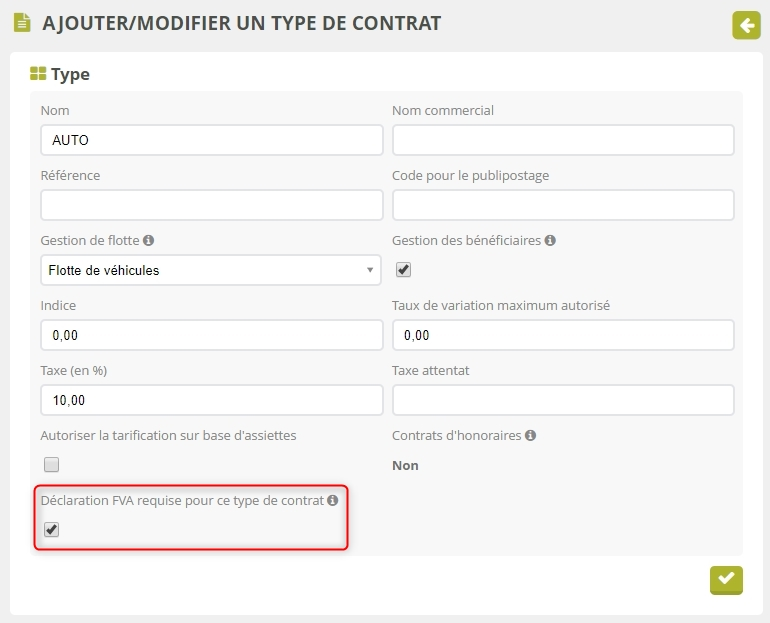Click the Indice value field
This screenshot has height=623, width=770.
211,335
